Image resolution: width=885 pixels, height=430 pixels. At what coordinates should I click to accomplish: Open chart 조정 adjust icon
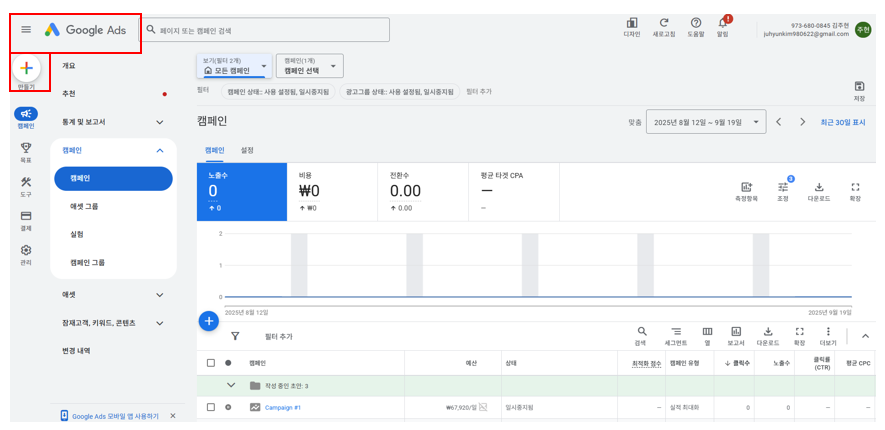click(x=783, y=187)
